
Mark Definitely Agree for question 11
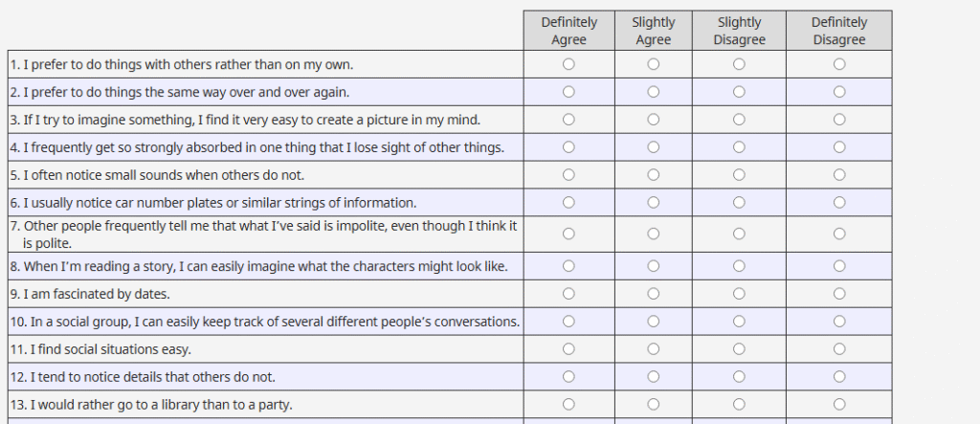tap(569, 349)
